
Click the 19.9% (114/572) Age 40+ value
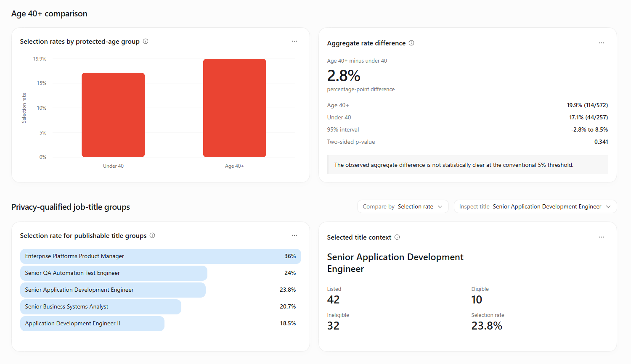click(587, 105)
